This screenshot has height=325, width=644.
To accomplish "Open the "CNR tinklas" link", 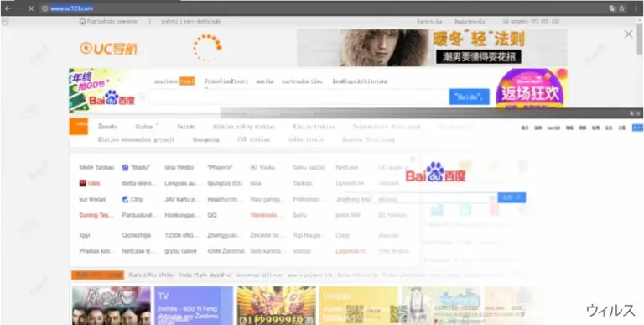I will (253, 140).
